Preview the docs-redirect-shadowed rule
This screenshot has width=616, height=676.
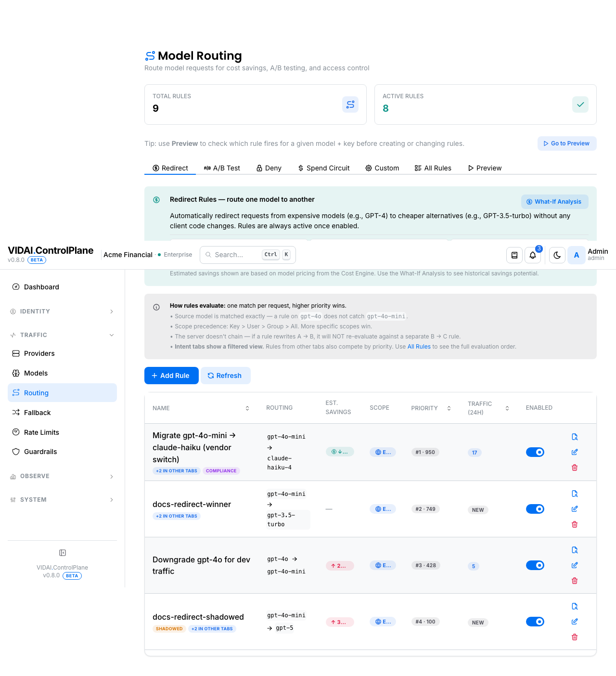point(575,606)
